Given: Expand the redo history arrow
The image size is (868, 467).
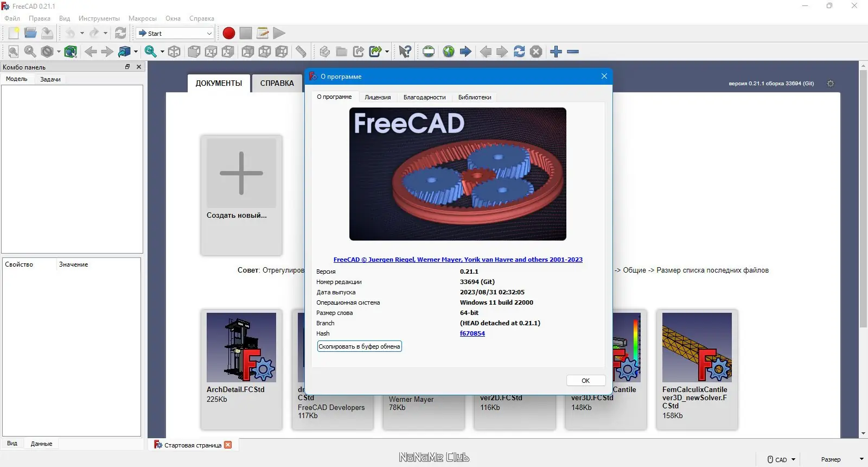Looking at the screenshot, I should pyautogui.click(x=105, y=33).
